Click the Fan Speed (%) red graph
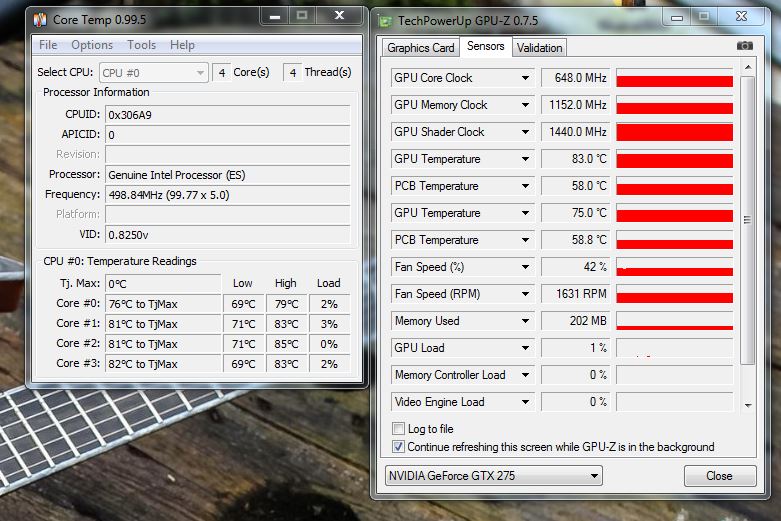This screenshot has width=781, height=521. (674, 267)
